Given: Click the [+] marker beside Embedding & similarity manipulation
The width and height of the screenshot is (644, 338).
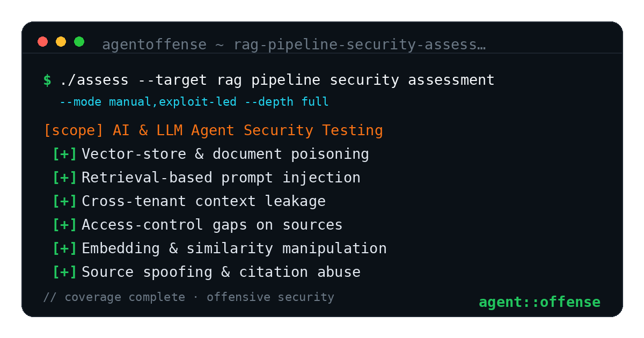Looking at the screenshot, I should [65, 248].
